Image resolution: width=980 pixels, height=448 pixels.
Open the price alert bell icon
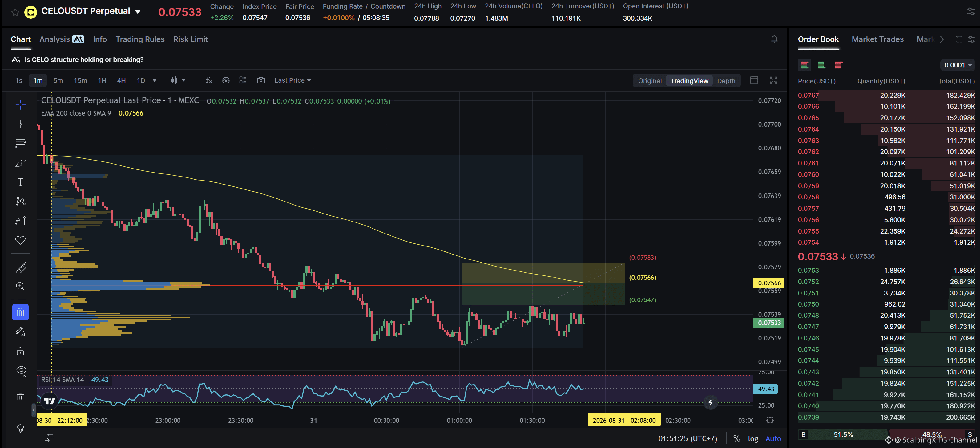[774, 39]
